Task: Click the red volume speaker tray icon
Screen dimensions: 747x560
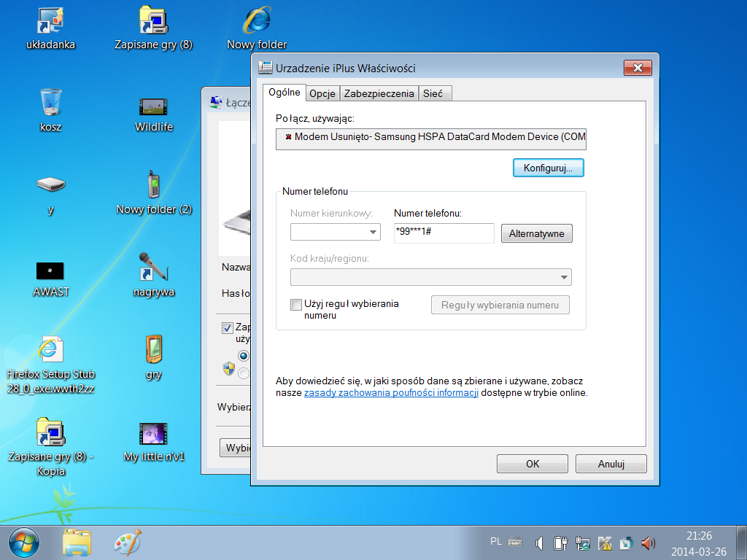Action: (648, 542)
